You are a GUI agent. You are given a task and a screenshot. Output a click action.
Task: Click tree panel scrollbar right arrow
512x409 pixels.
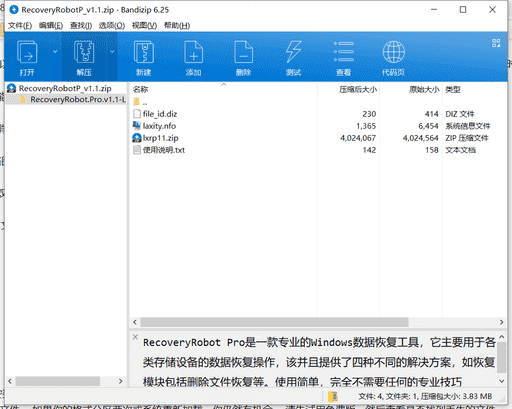pos(120,381)
